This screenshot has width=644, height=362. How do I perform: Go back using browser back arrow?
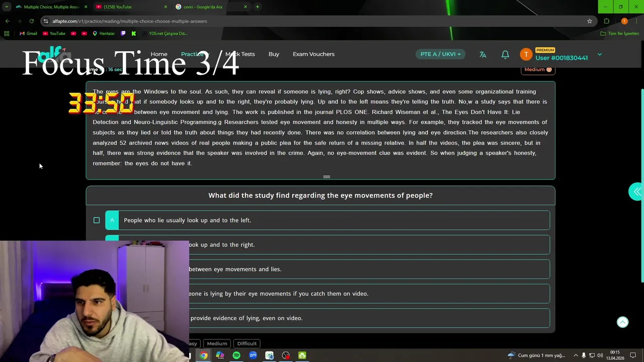pos(7,21)
